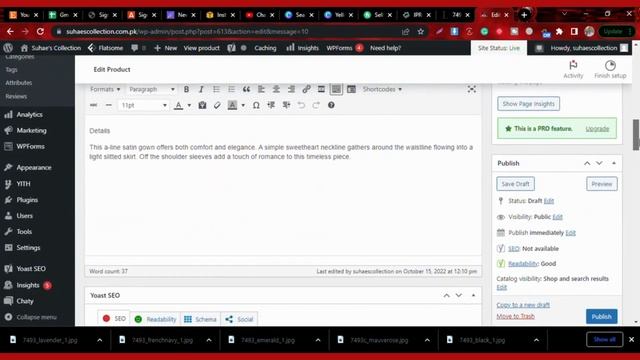This screenshot has width=640, height=360.
Task: Collapse the Yoast SEO panel
Action: (473, 295)
